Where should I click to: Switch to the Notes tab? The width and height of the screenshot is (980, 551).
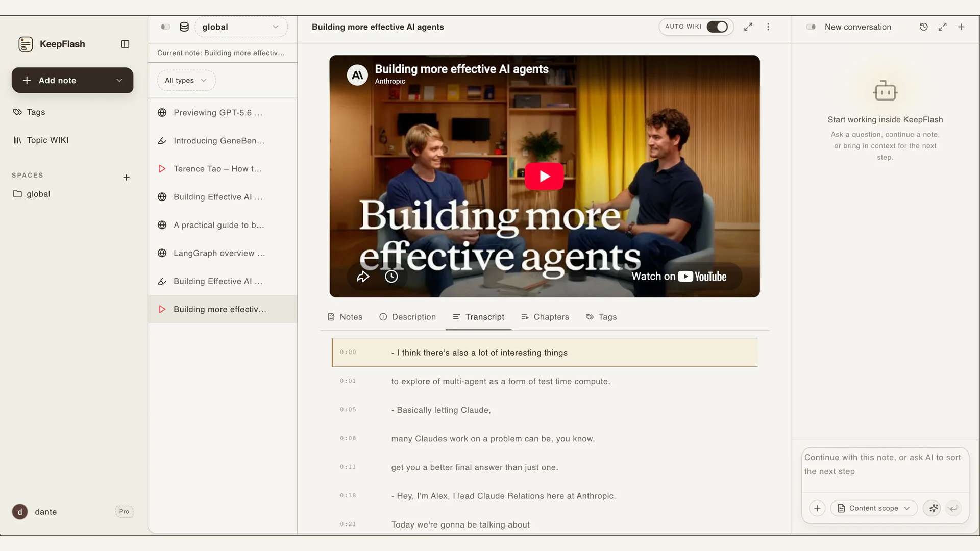coord(345,317)
